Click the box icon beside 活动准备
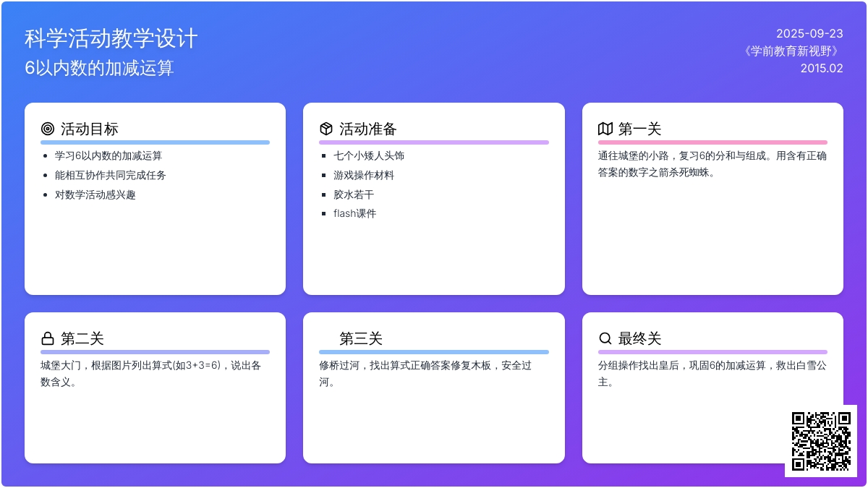This screenshot has height=488, width=868. [x=326, y=129]
